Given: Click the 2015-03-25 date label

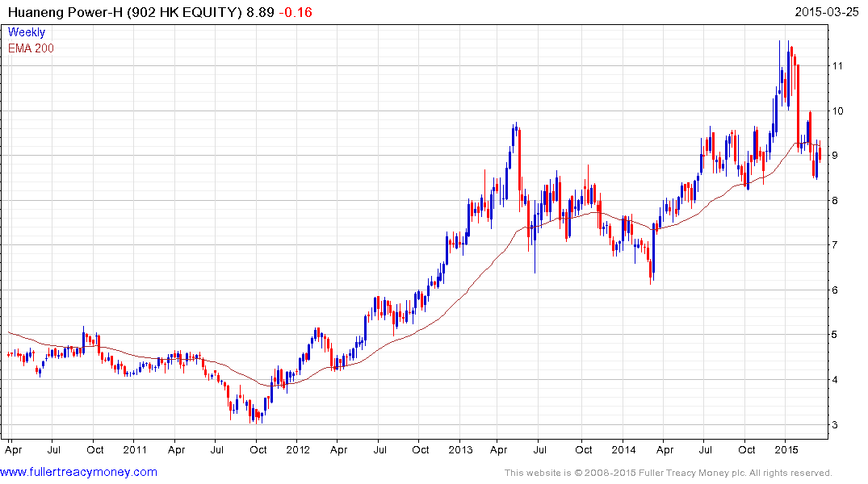Looking at the screenshot, I should pos(827,11).
